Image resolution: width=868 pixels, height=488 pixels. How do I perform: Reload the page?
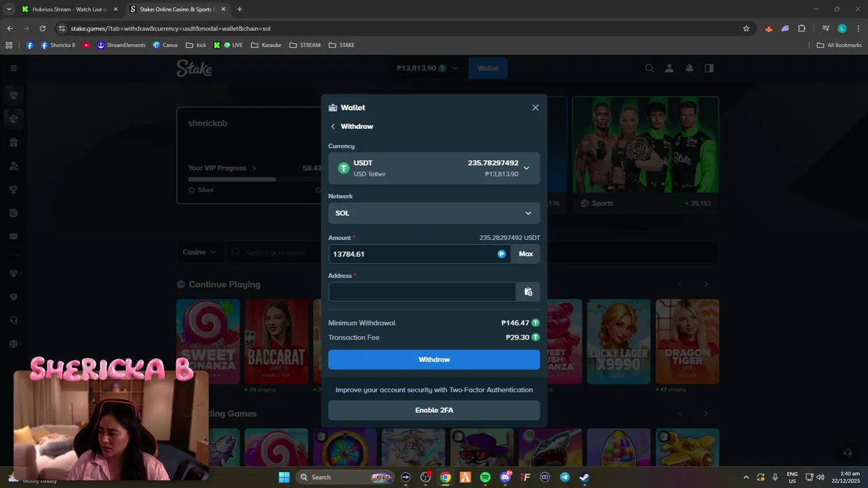42,28
